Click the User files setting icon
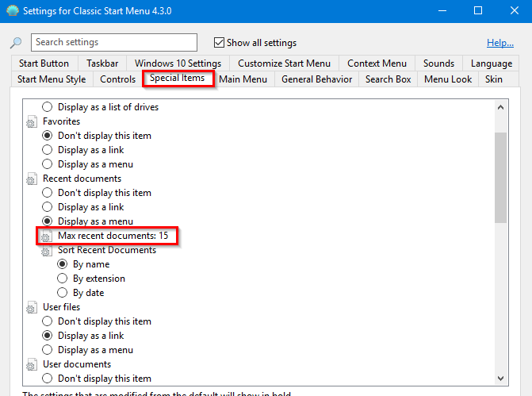 [33, 307]
